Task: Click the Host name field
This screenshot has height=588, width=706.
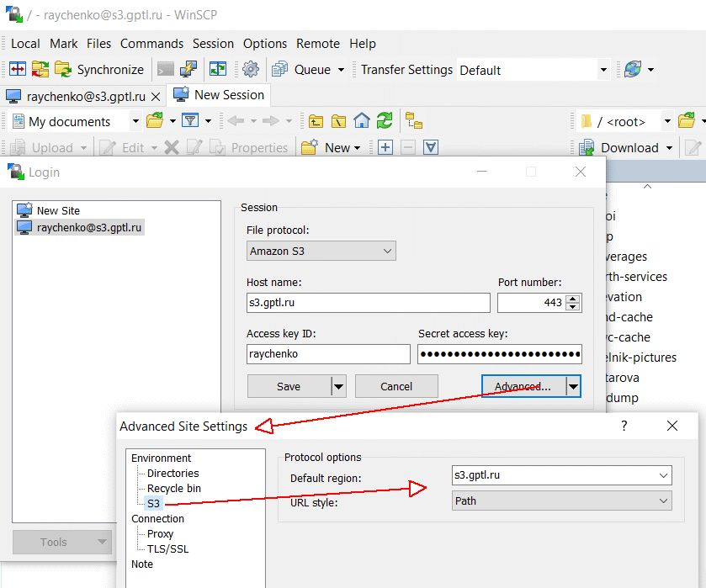Action: [x=369, y=303]
